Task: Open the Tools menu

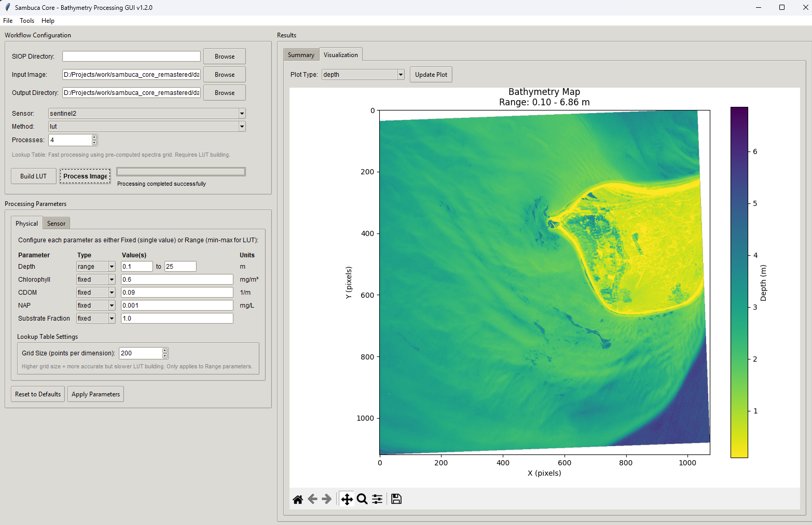Action: tap(27, 21)
